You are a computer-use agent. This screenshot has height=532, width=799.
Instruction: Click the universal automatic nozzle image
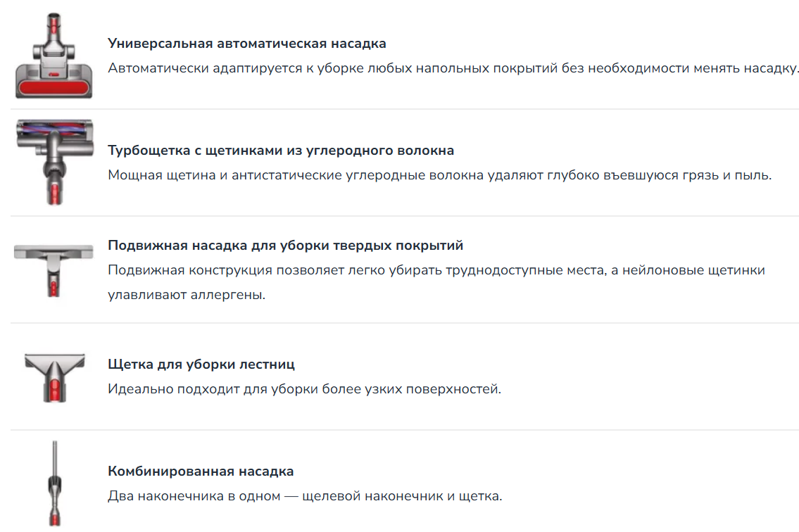coord(54,56)
